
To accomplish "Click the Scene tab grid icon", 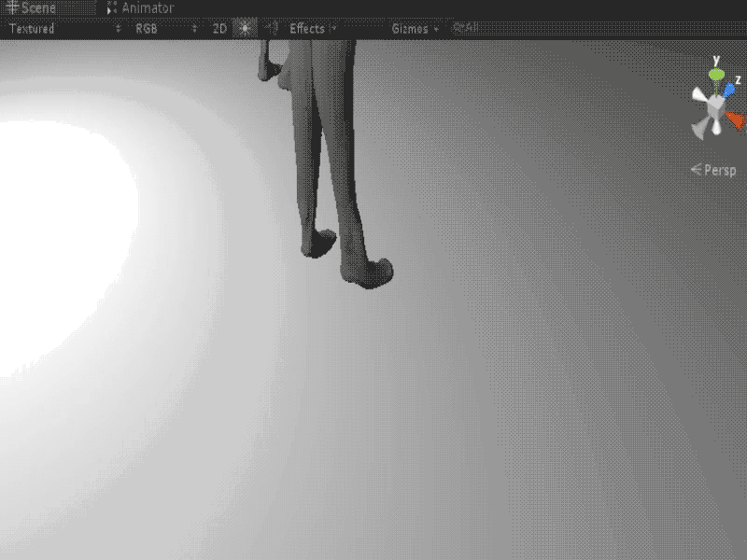I will pos(12,7).
